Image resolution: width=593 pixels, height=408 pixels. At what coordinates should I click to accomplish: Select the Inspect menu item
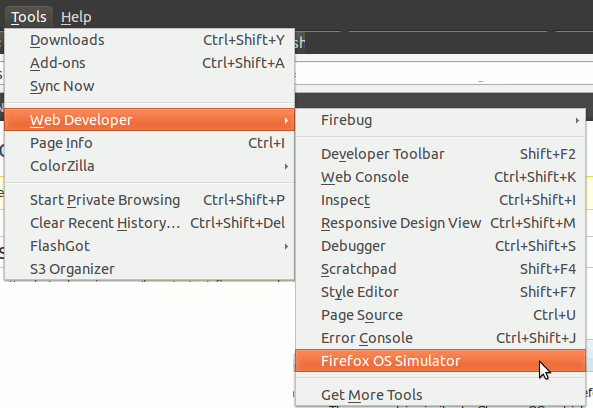[x=441, y=200]
